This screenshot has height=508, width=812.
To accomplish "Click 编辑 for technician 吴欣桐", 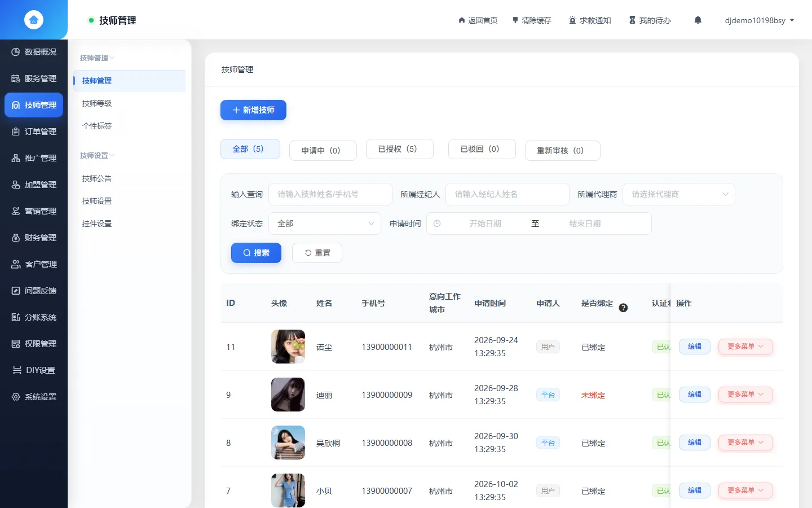I will pos(695,443).
